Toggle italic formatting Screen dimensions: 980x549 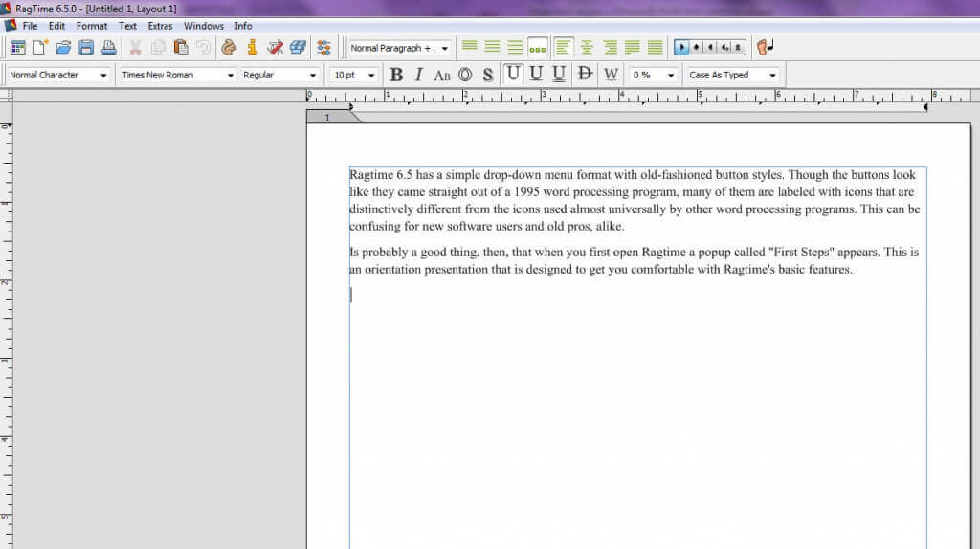click(x=419, y=75)
